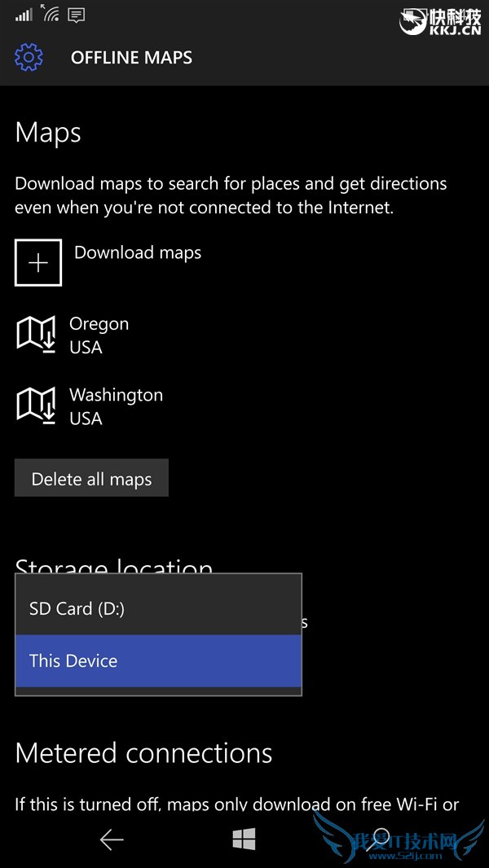The image size is (489, 868).
Task: Click the "Delete all maps" button
Action: (x=91, y=478)
